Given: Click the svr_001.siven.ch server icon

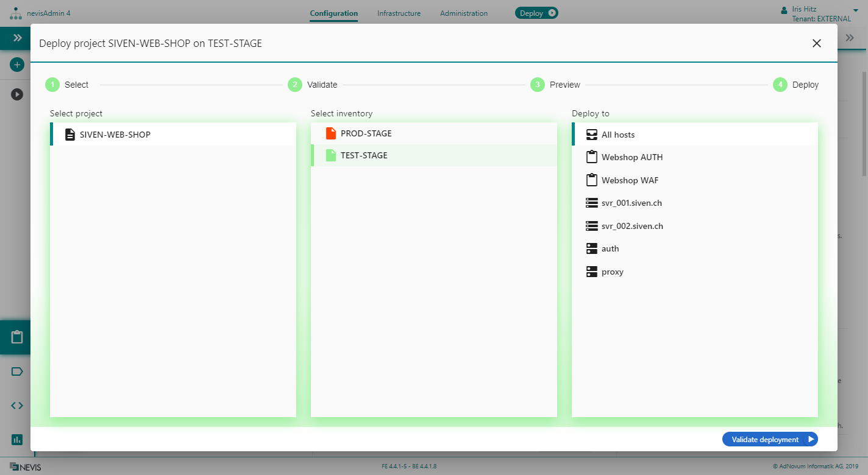Looking at the screenshot, I should point(591,203).
